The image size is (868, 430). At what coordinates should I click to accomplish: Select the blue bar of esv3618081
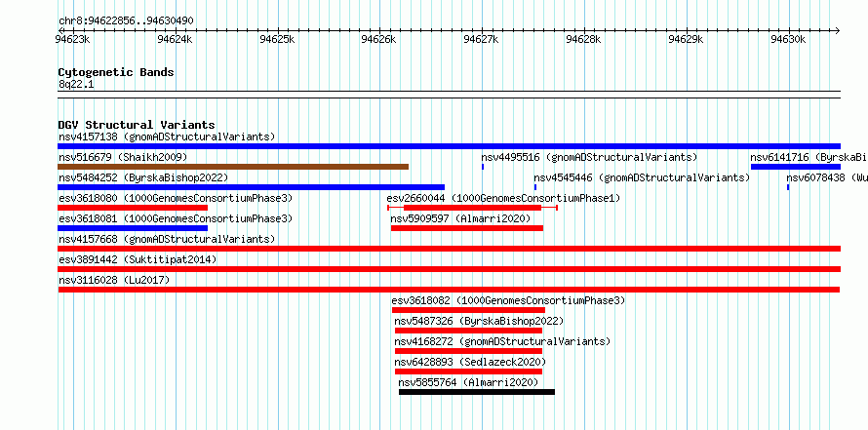(133, 228)
